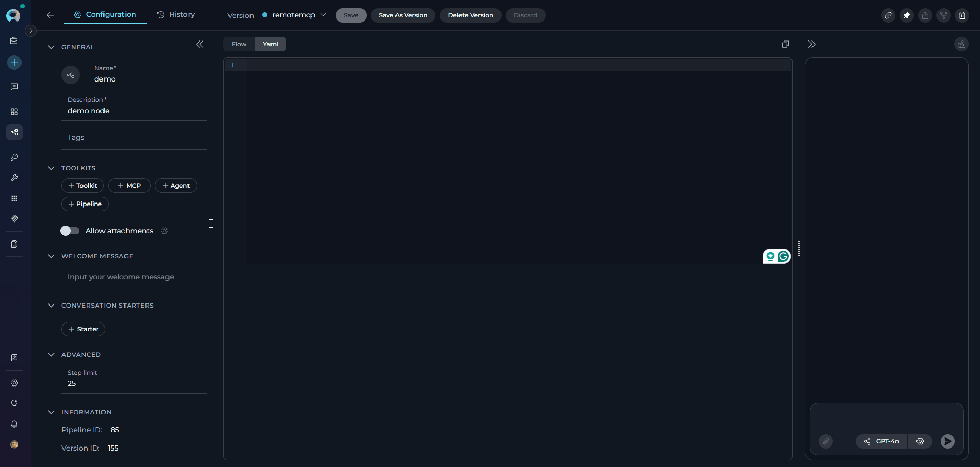Click the Save As Version button
Viewport: 980px width, 467px height.
(403, 15)
